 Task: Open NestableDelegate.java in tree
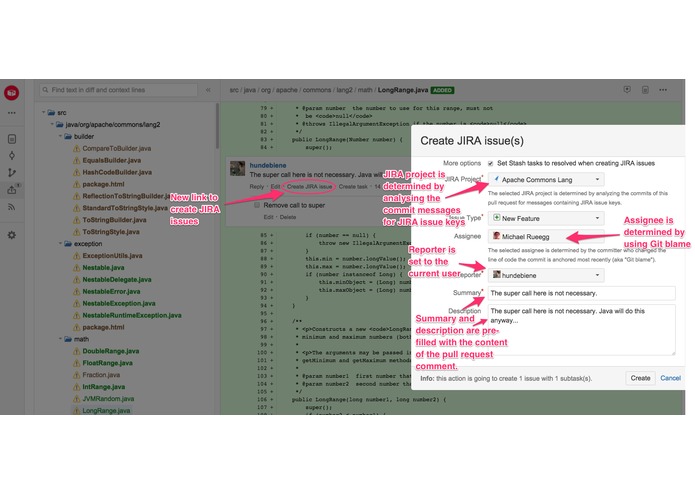[117, 280]
